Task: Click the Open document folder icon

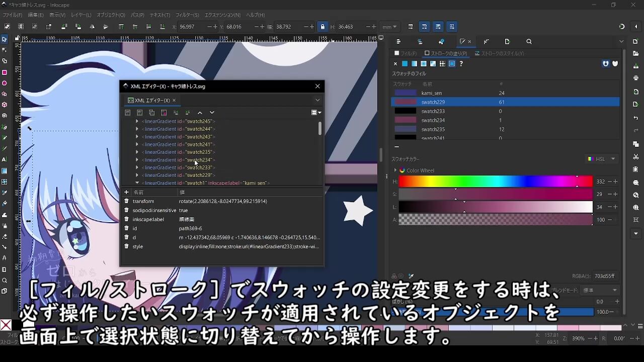Action: tap(636, 53)
